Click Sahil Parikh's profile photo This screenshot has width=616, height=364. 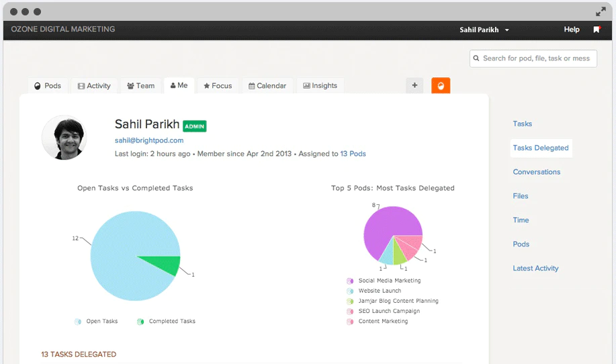(x=64, y=138)
